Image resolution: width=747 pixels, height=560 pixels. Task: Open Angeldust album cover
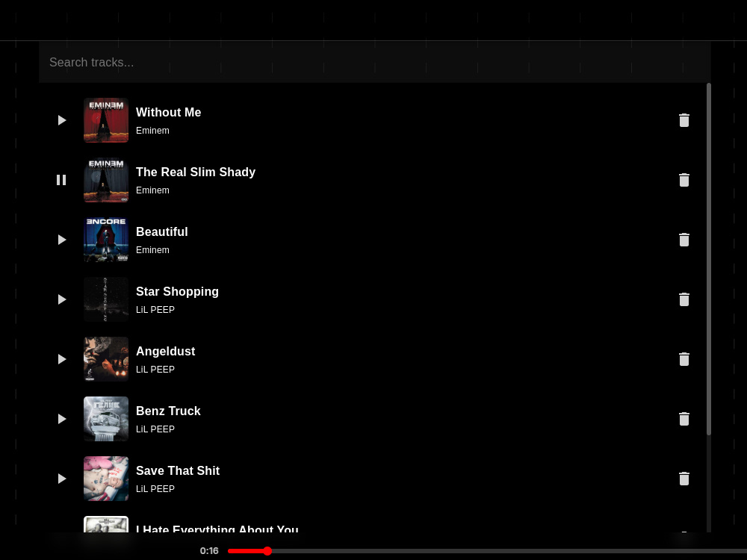(x=106, y=359)
